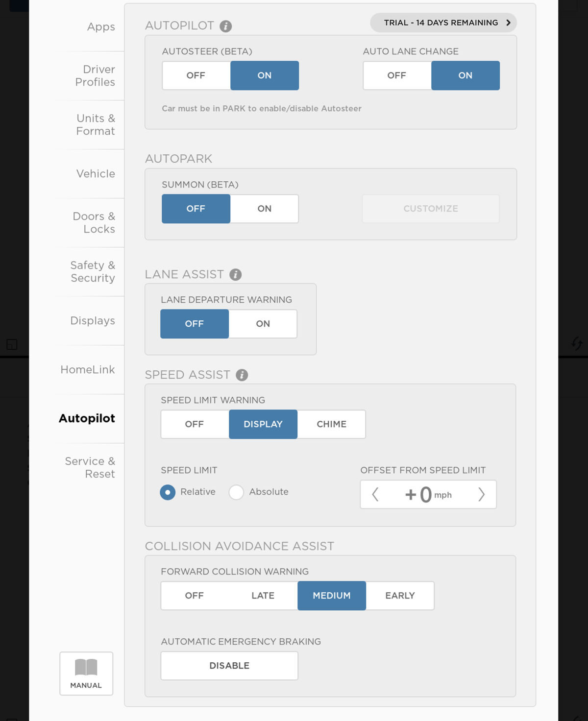Select the HomeLink tab
The image size is (588, 721).
pos(88,370)
